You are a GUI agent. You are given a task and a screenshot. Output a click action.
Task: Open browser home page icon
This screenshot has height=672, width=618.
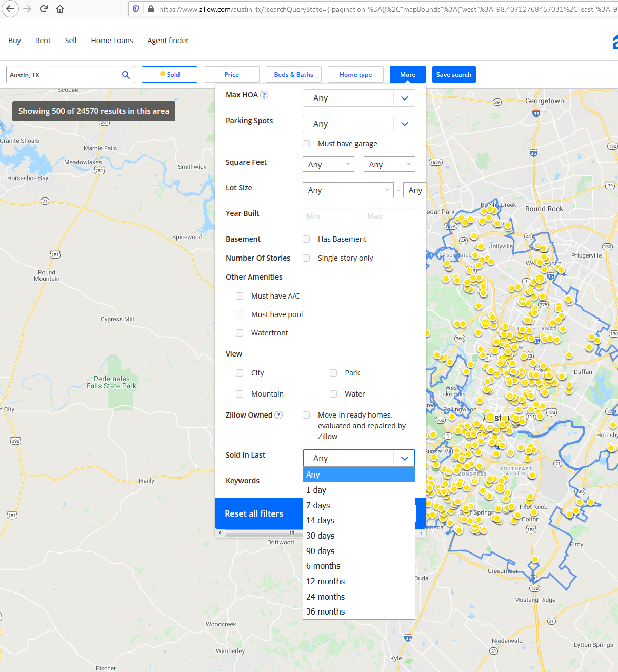tap(60, 9)
